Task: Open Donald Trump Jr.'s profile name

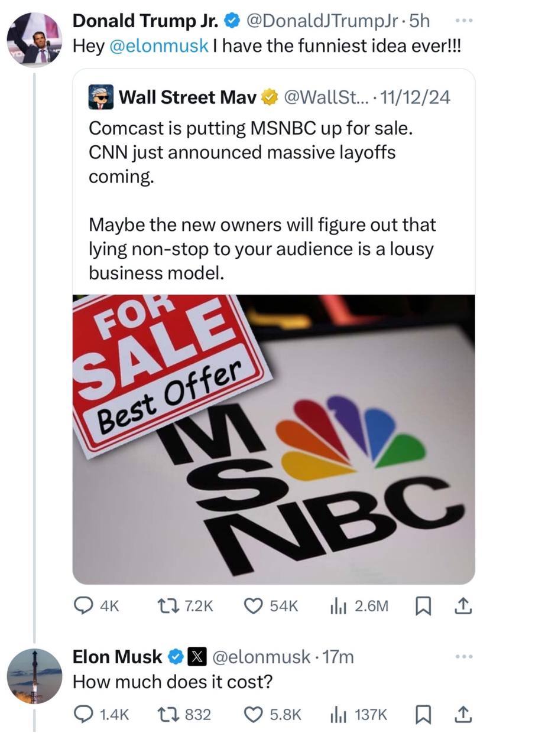Action: (145, 21)
